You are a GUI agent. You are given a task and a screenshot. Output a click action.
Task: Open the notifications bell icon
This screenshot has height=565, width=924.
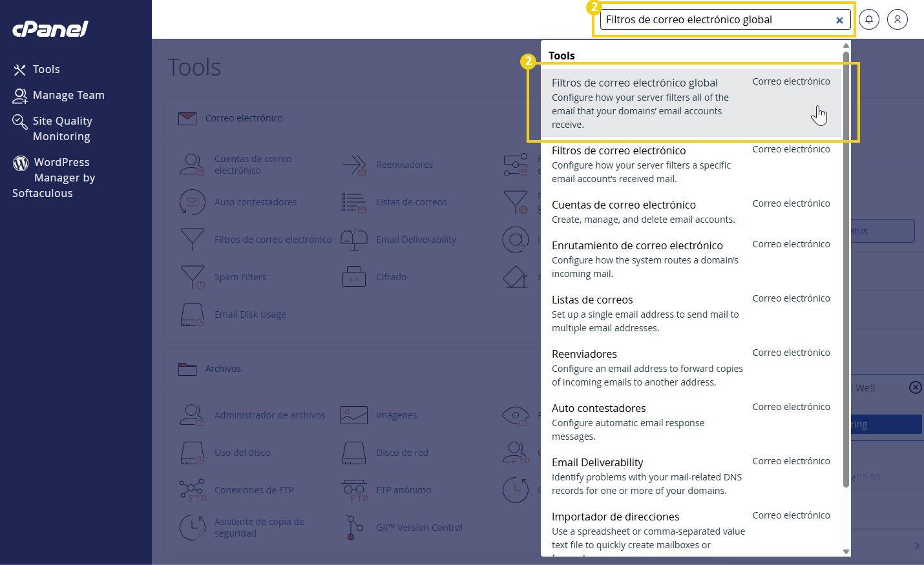869,19
